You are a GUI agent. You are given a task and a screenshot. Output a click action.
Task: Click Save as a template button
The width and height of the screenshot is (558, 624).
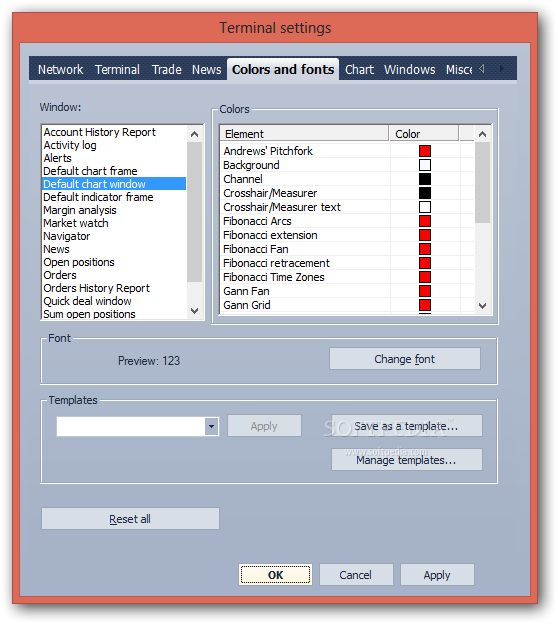pos(407,426)
